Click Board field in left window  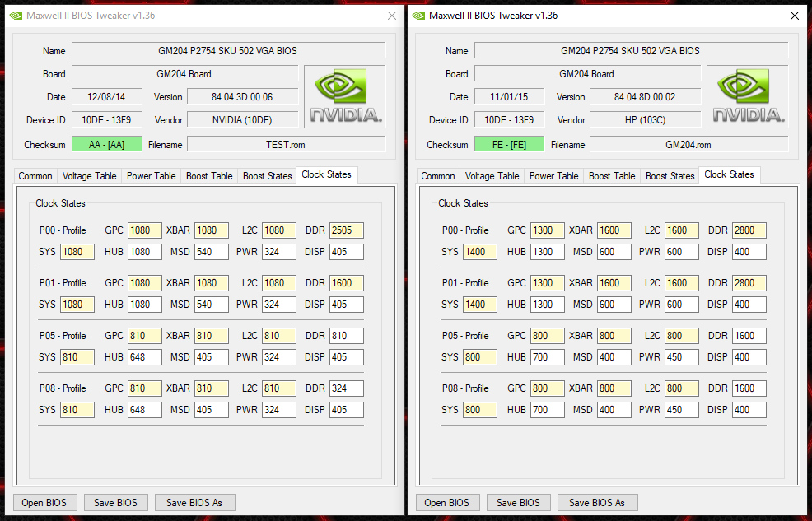[184, 74]
